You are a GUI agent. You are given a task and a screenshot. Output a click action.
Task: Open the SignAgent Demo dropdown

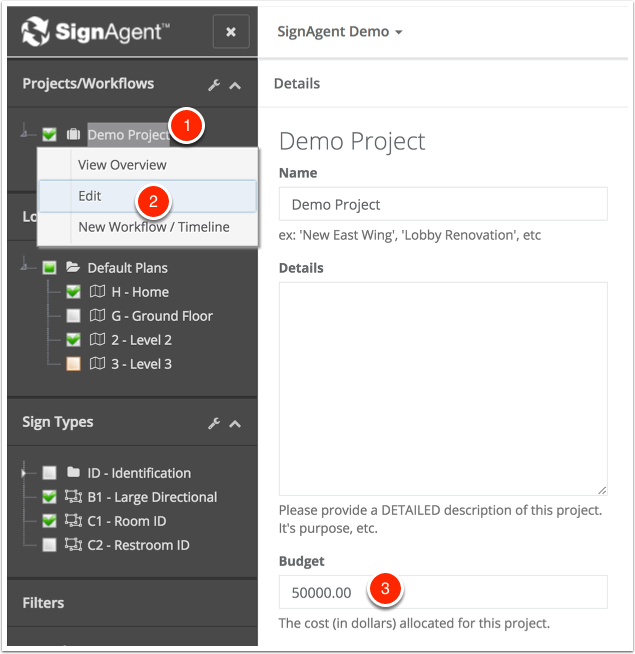pos(340,32)
